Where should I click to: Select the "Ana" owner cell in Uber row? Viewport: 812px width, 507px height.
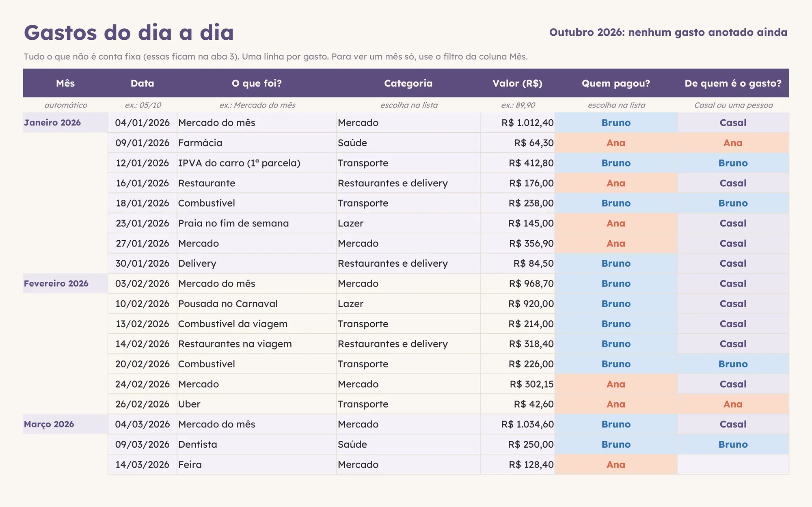click(x=733, y=404)
